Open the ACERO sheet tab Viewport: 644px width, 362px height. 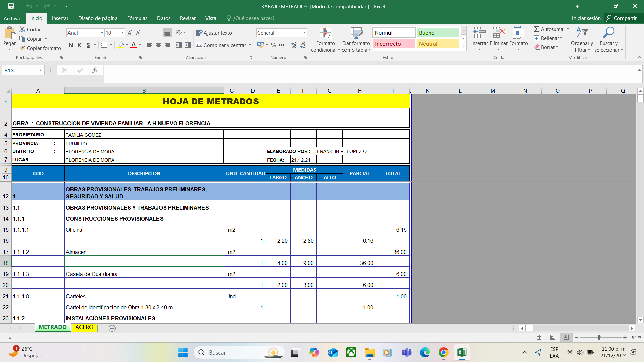click(x=84, y=327)
